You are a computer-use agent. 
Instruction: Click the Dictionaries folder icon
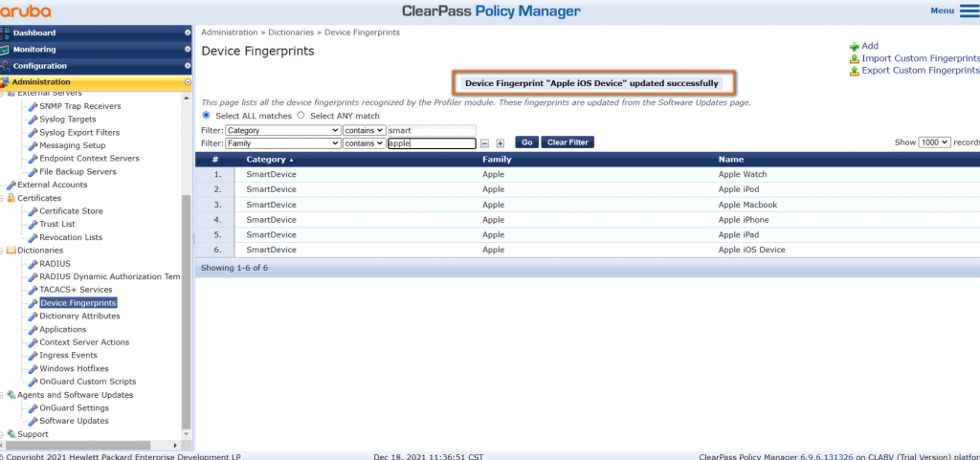click(x=11, y=251)
